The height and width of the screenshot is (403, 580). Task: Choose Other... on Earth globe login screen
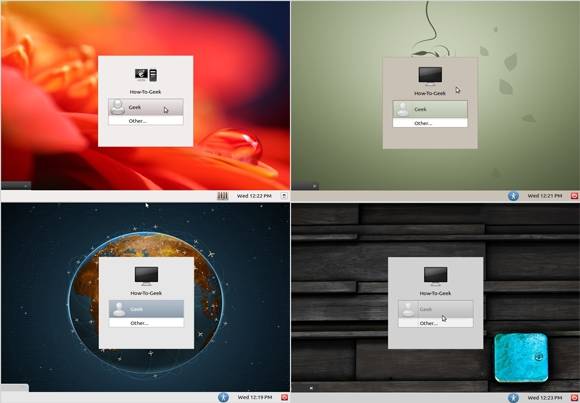click(x=146, y=323)
